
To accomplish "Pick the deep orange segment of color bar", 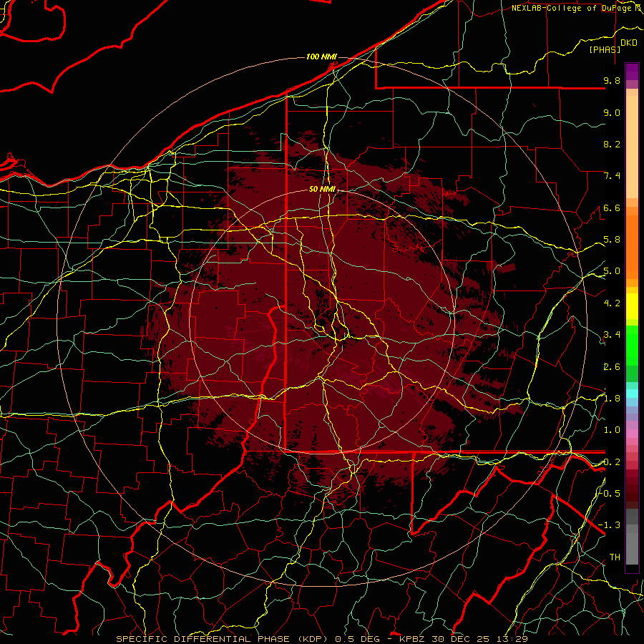I will pyautogui.click(x=632, y=247).
